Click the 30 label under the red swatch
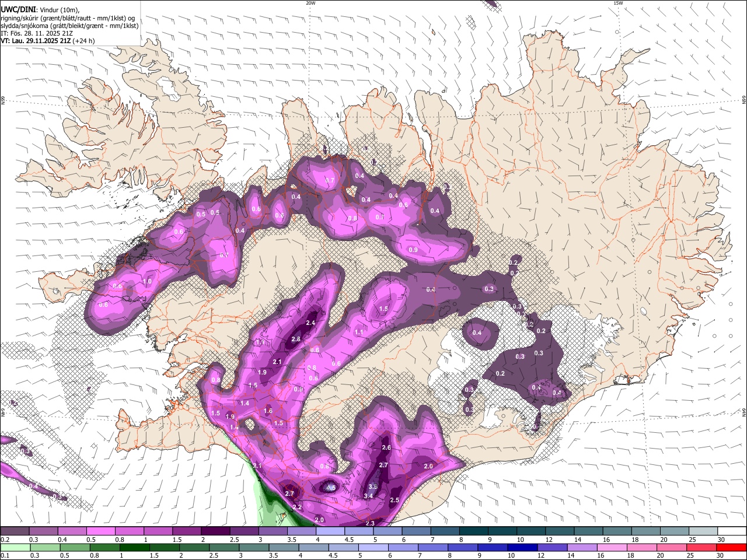Image resolution: width=747 pixels, height=560 pixels. click(x=721, y=556)
